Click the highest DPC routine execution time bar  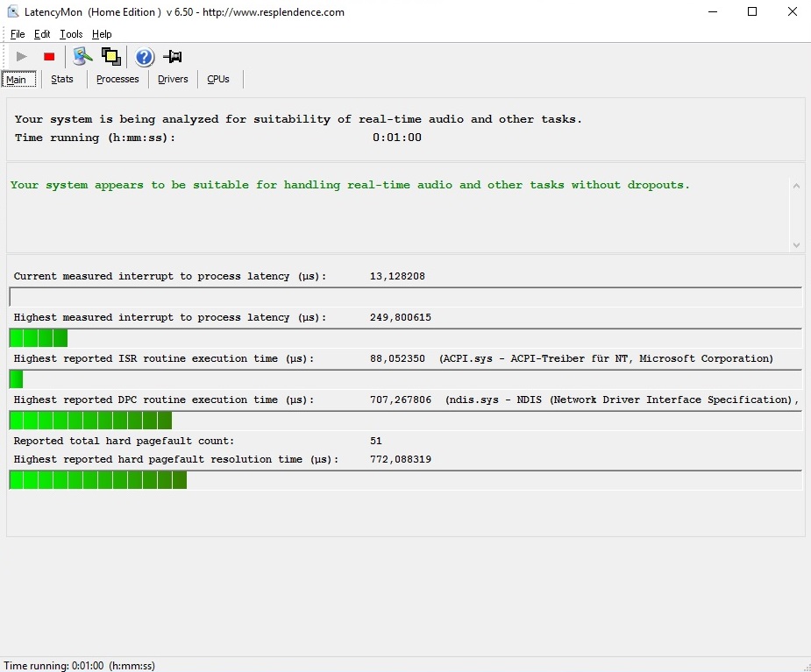coord(405,421)
